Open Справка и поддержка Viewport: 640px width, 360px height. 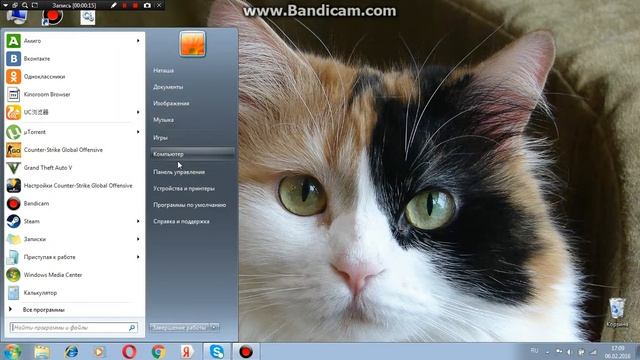tap(181, 222)
